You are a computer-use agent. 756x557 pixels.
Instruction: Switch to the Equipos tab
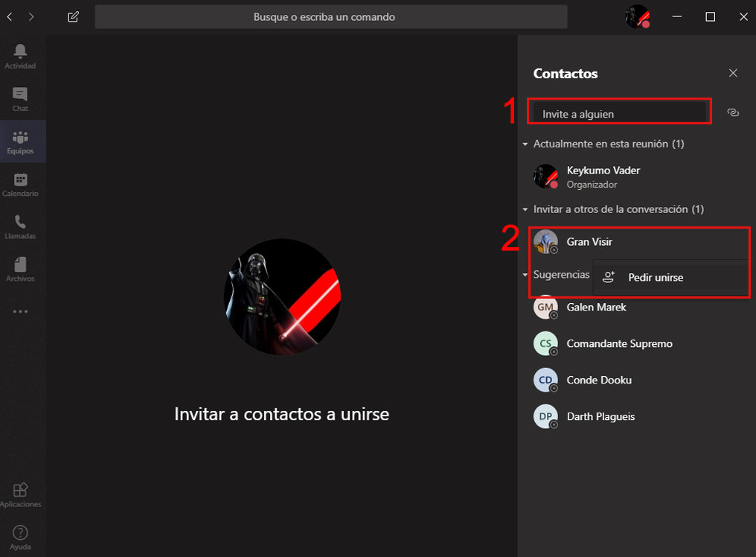[x=20, y=140]
